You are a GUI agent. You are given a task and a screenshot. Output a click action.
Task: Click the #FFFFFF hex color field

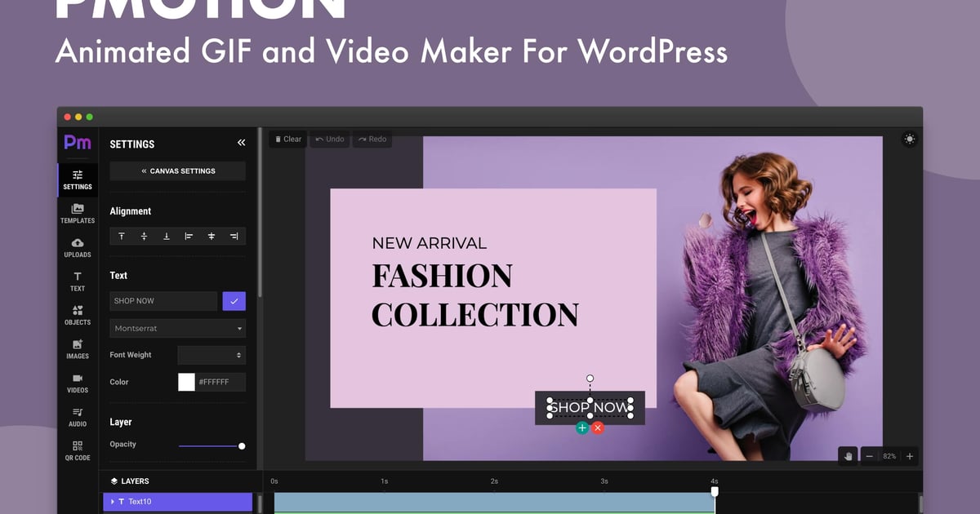pyautogui.click(x=220, y=382)
